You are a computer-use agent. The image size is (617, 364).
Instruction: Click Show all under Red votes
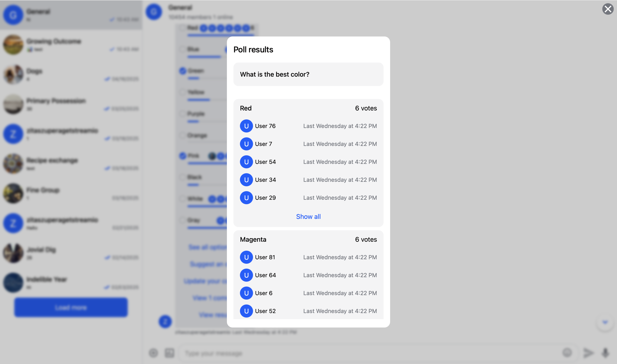pos(308,217)
